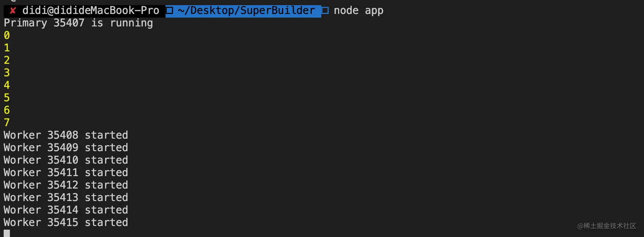Click the Worker 35414 started line

(x=66, y=210)
